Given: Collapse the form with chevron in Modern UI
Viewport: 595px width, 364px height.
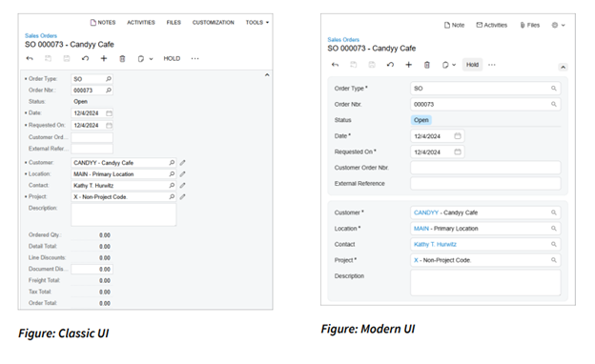Looking at the screenshot, I should click(564, 67).
